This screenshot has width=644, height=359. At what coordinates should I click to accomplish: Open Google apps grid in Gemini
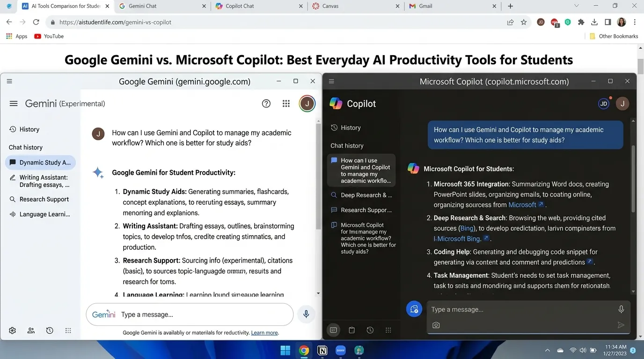(x=286, y=104)
